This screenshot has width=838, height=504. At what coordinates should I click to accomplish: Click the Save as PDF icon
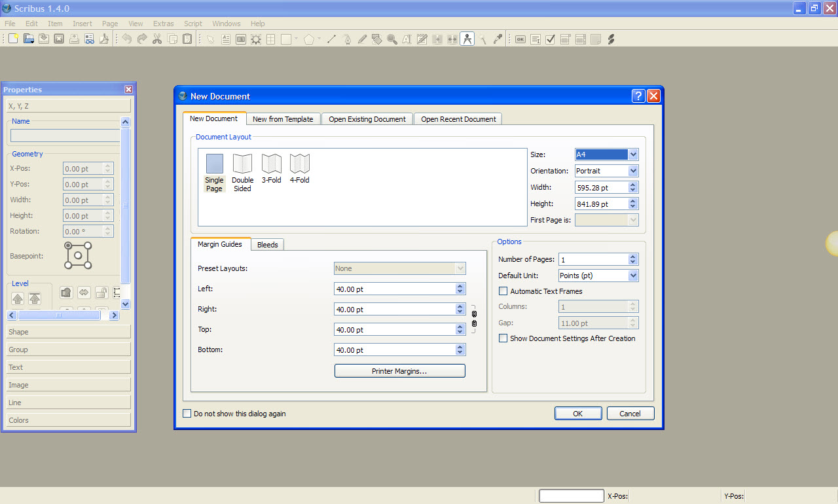tap(103, 39)
